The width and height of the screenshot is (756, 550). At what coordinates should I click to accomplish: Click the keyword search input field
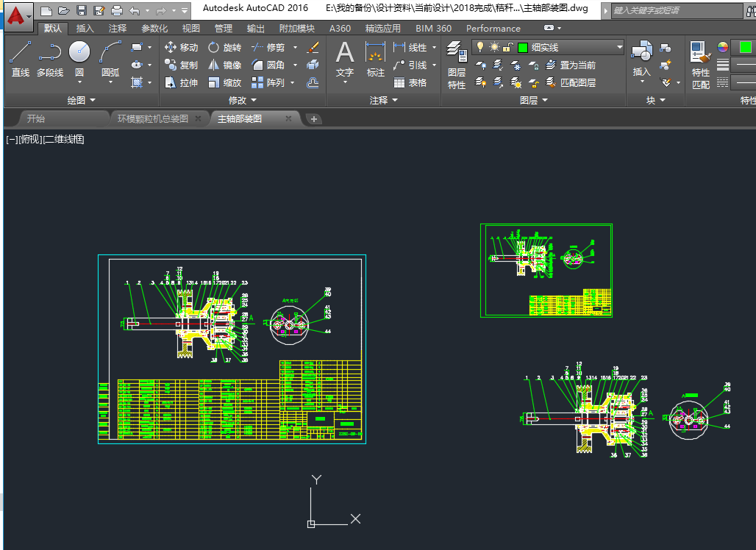677,10
